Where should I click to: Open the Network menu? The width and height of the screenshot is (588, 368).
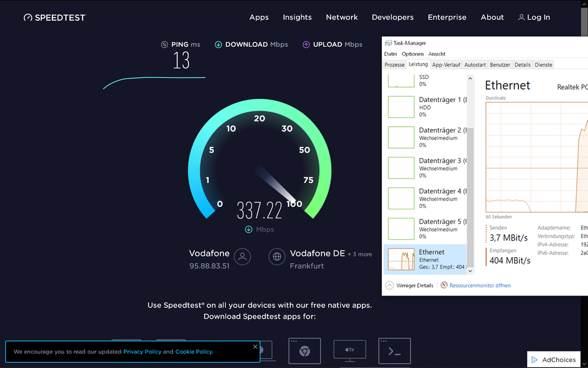(x=342, y=17)
